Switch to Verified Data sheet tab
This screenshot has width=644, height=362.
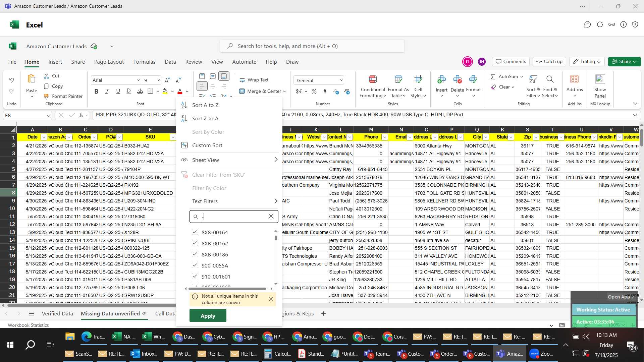pos(57,314)
